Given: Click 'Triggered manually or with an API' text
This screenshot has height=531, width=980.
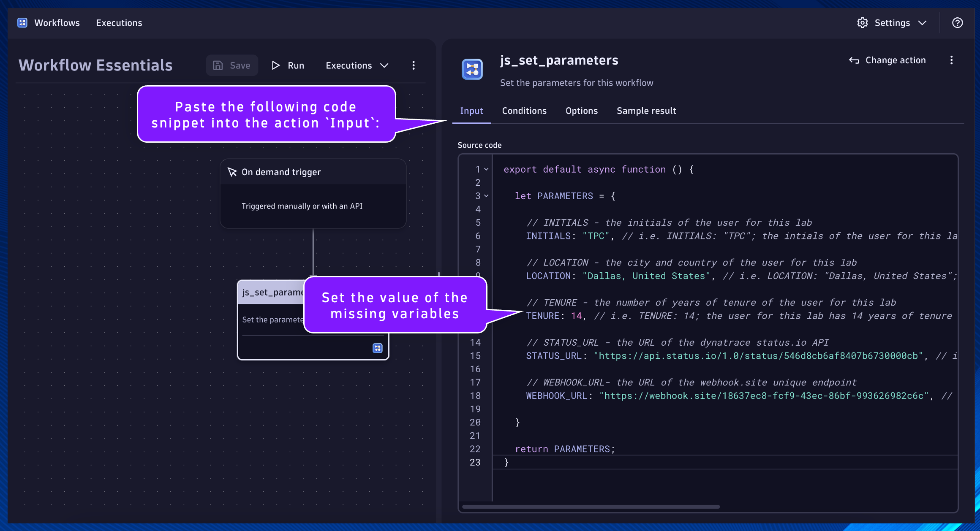Looking at the screenshot, I should coord(302,206).
